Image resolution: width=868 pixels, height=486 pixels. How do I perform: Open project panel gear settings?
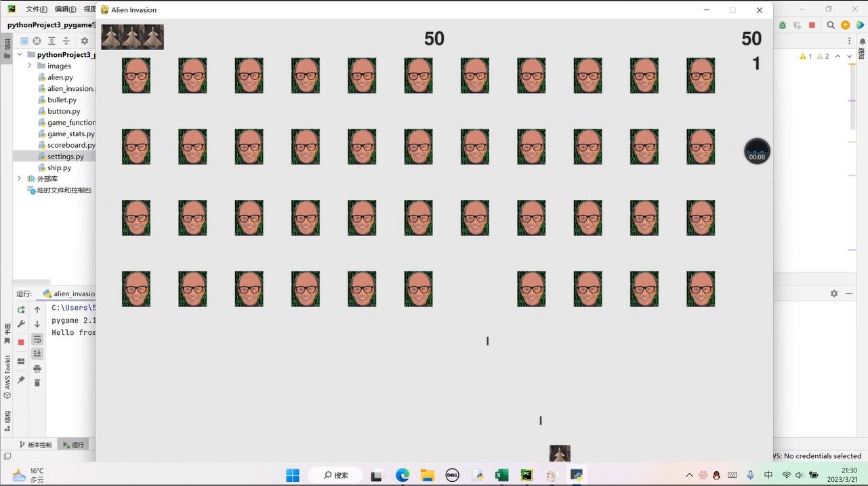coord(85,41)
